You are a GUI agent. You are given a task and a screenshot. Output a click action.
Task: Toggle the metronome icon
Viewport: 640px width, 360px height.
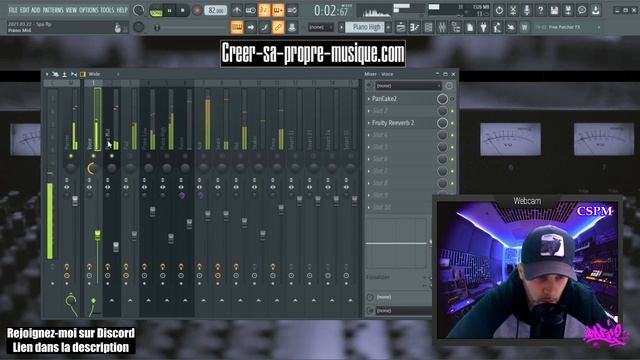click(x=237, y=10)
